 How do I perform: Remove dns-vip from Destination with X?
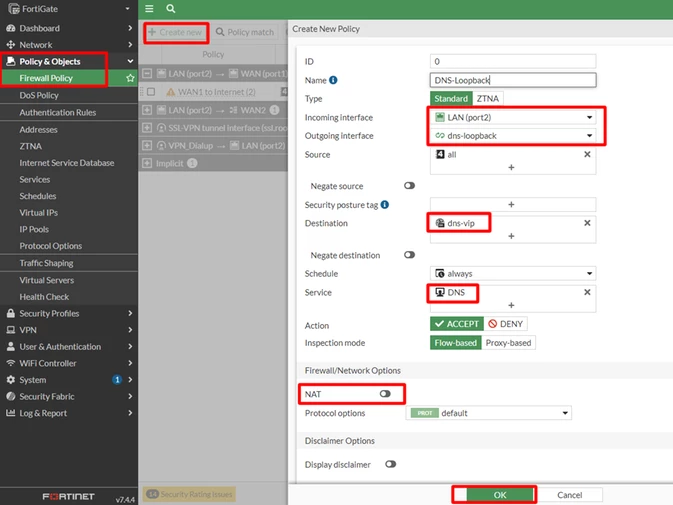pos(587,223)
